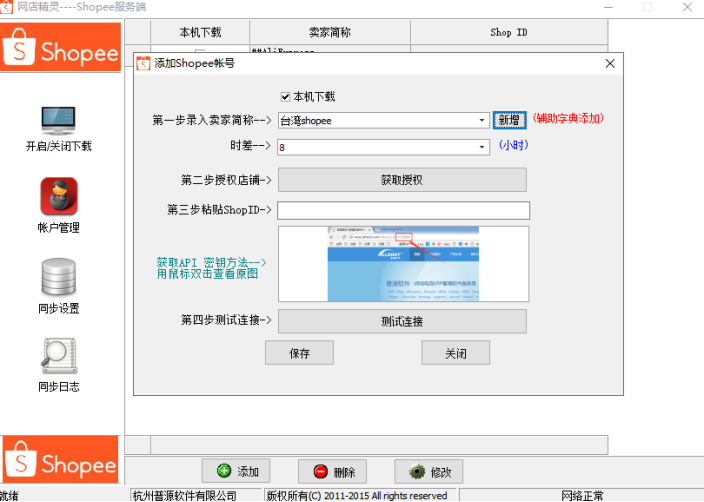Open 同步设置 database icon
704x502 pixels.
coord(59,277)
